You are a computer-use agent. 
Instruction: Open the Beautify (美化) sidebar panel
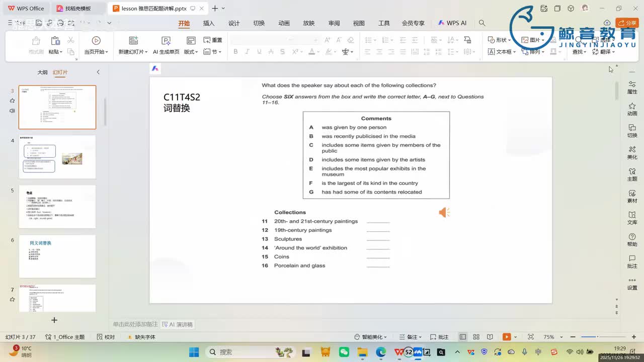(632, 153)
